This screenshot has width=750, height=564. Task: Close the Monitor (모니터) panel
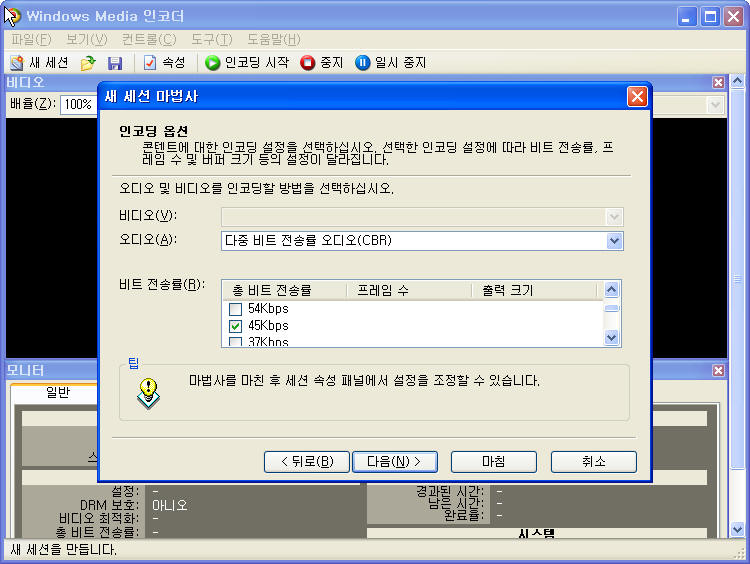coord(718,370)
